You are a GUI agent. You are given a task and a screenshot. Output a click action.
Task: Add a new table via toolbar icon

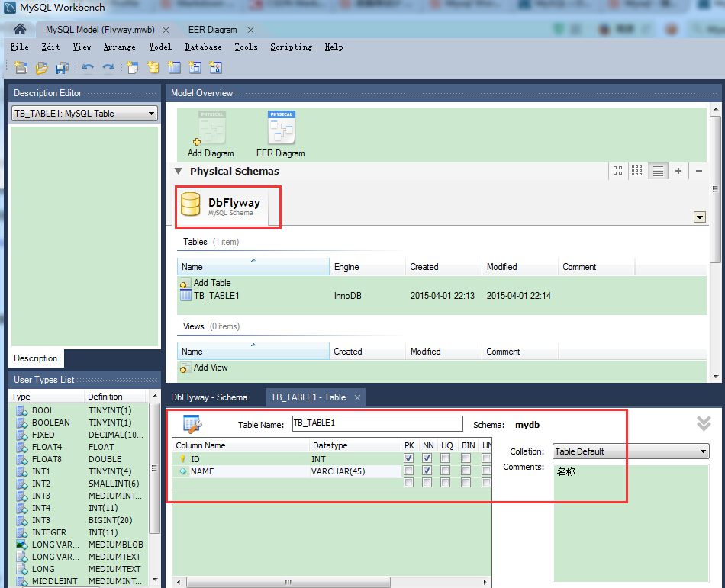pyautogui.click(x=174, y=68)
